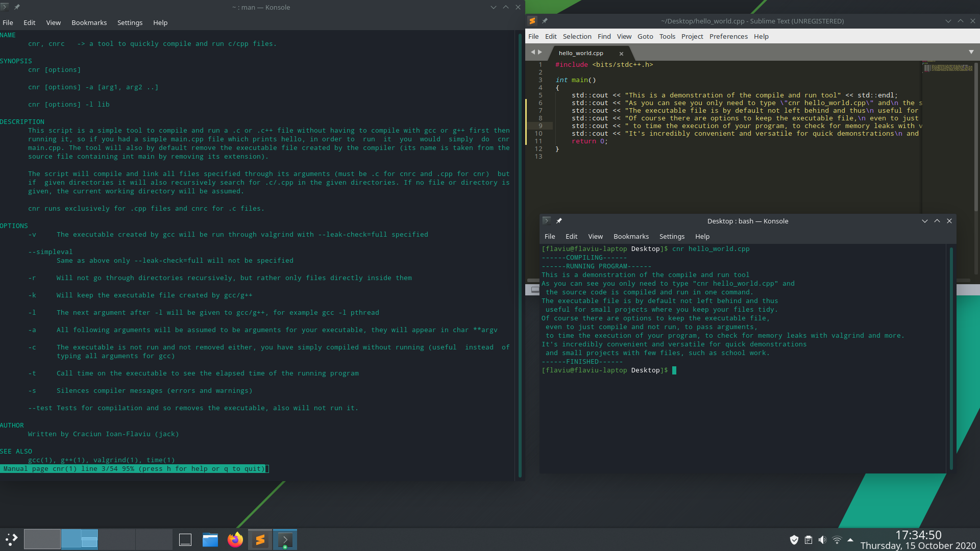
Task: Click Sublime Text minimap preview
Action: point(947,67)
